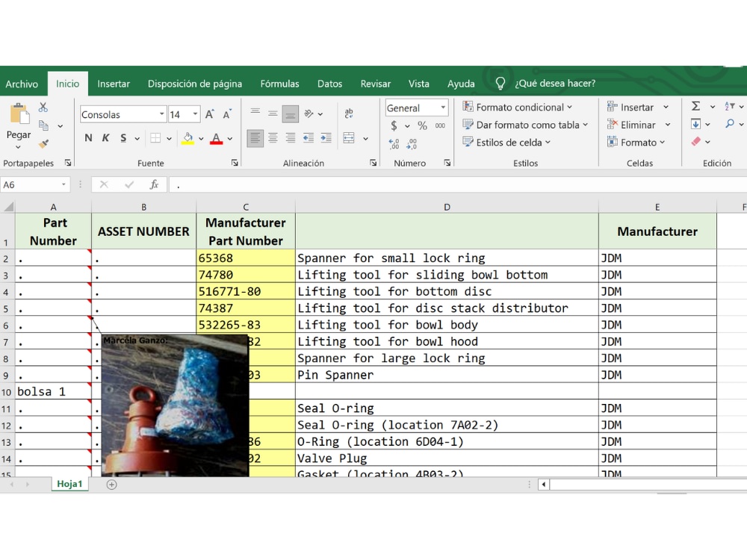
Task: Toggle italic K formatting
Action: [106, 138]
